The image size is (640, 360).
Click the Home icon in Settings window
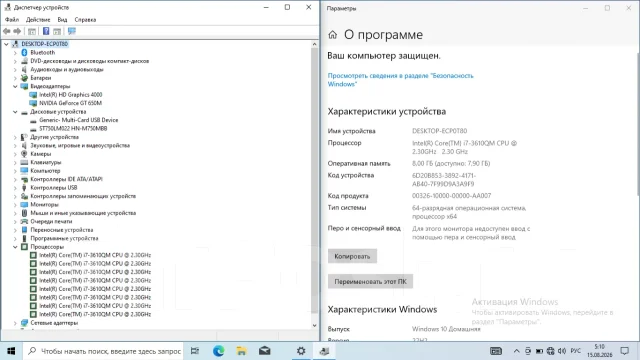coord(333,35)
